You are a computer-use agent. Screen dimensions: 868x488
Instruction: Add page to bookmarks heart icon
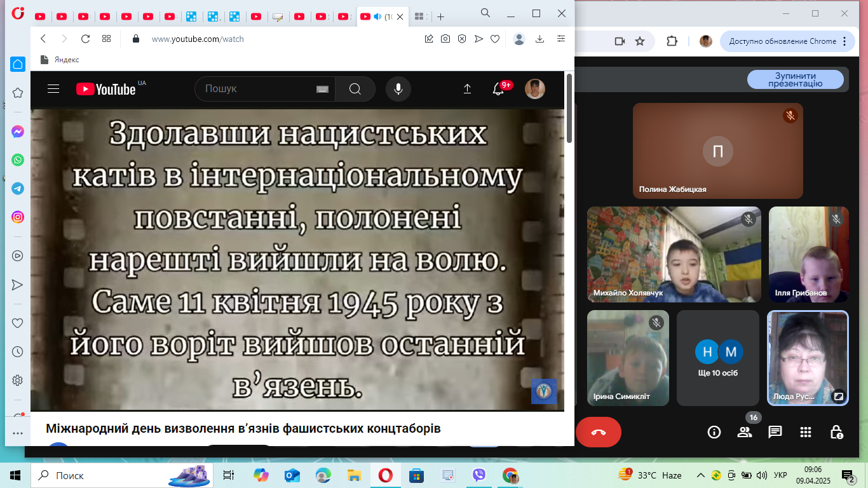[495, 39]
